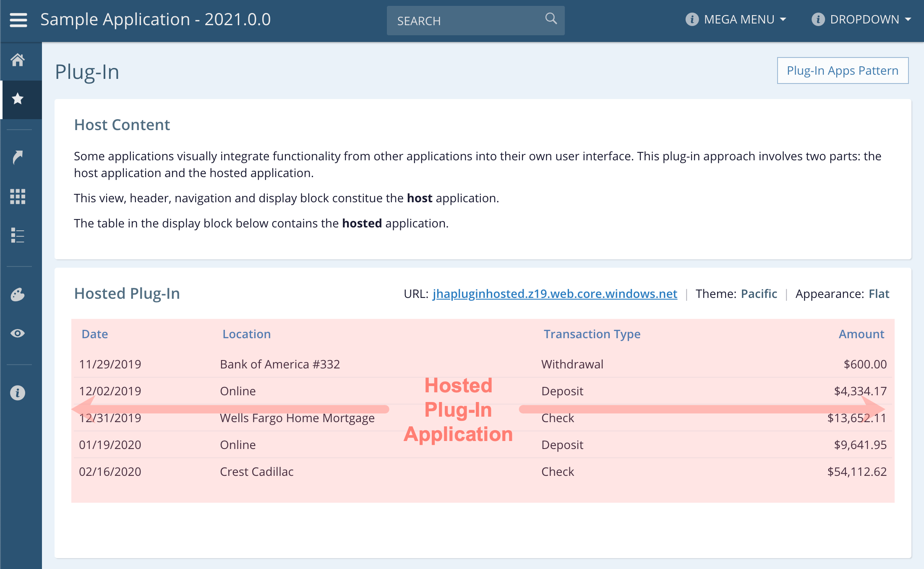Open the grid apps sidebar icon
The height and width of the screenshot is (569, 924).
click(18, 196)
